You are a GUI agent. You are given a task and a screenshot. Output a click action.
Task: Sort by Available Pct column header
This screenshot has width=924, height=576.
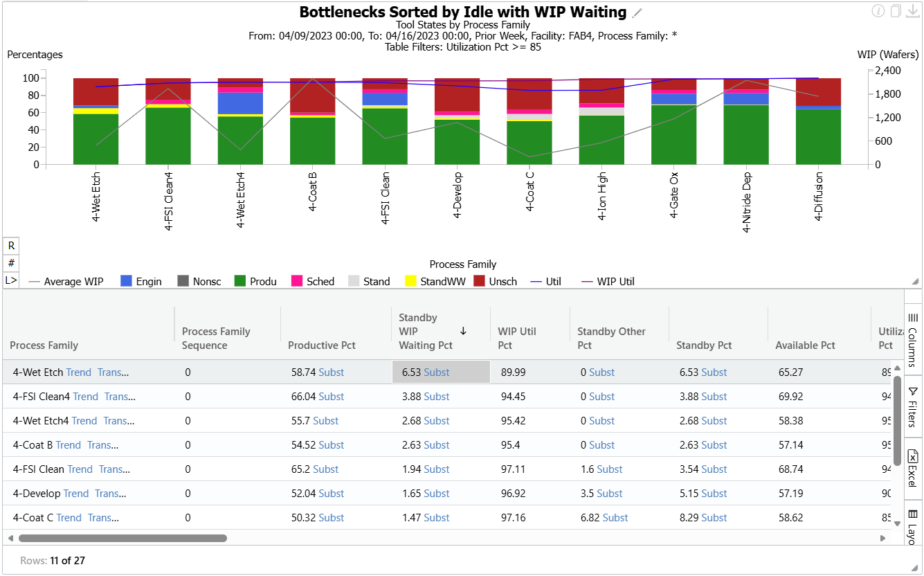click(x=805, y=345)
